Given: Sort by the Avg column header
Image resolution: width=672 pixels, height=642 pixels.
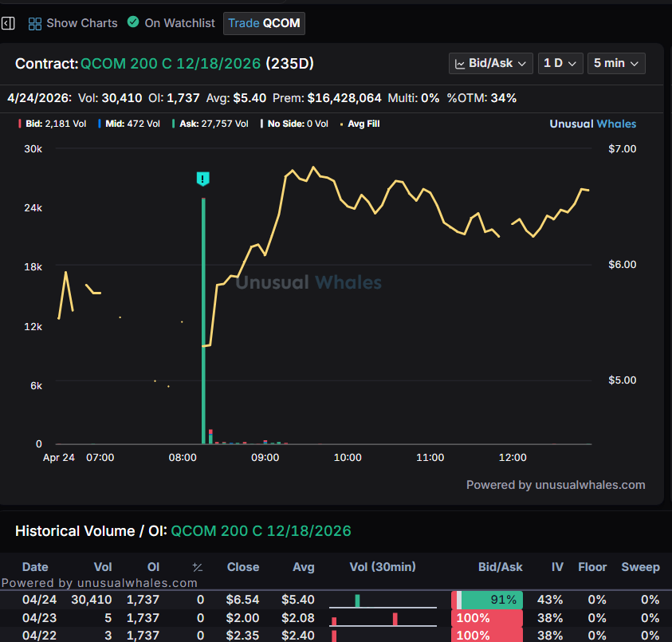Looking at the screenshot, I should tap(304, 567).
